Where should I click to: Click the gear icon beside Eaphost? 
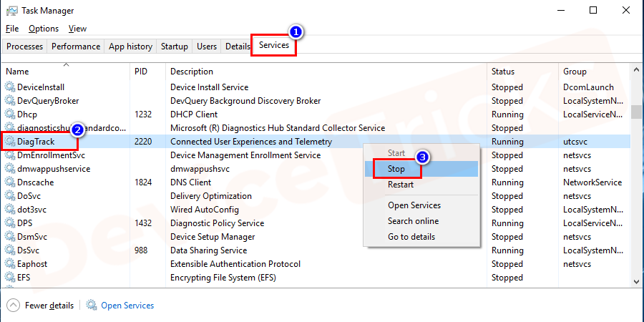pos(9,263)
